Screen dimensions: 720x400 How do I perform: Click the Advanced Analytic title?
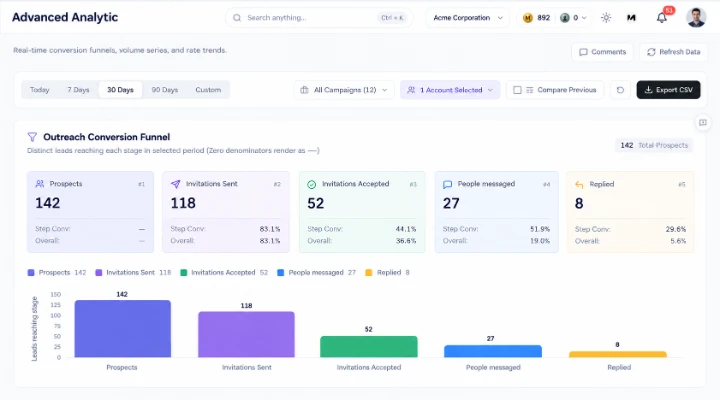point(65,17)
